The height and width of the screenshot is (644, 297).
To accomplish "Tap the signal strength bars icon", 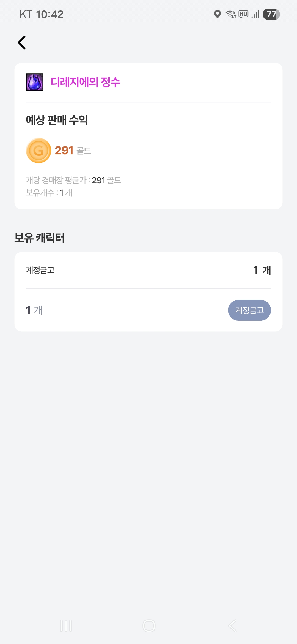I will coord(255,14).
